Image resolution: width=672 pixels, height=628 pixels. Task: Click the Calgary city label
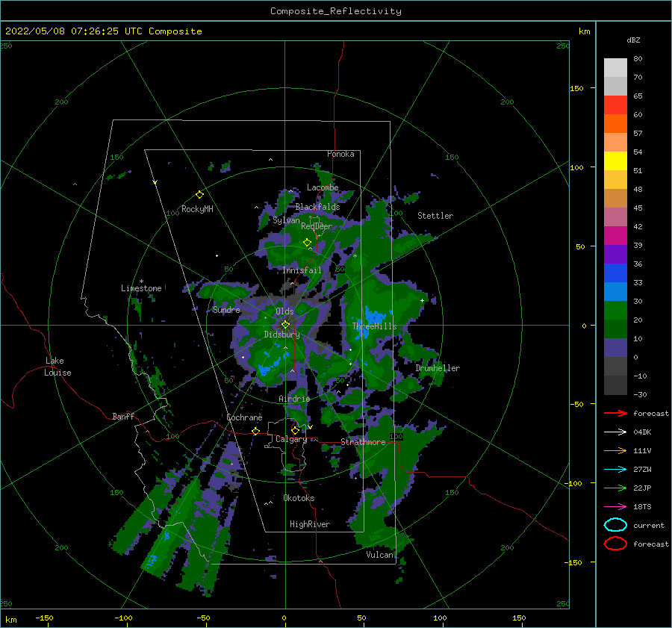pos(291,439)
